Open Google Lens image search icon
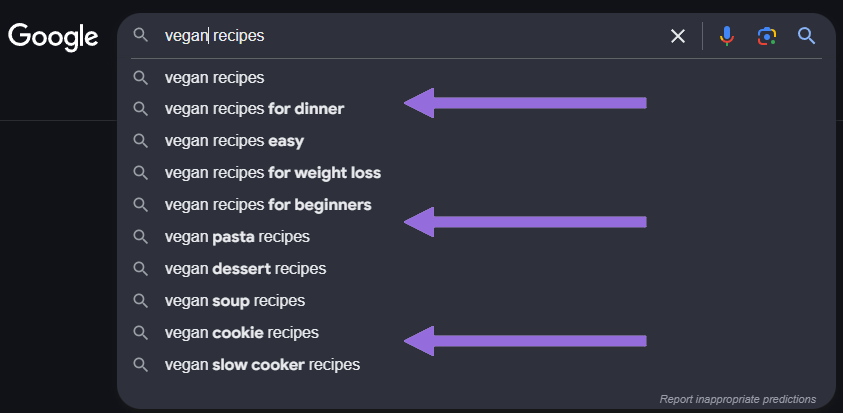Viewport: 843px width, 413px height. pyautogui.click(x=767, y=36)
